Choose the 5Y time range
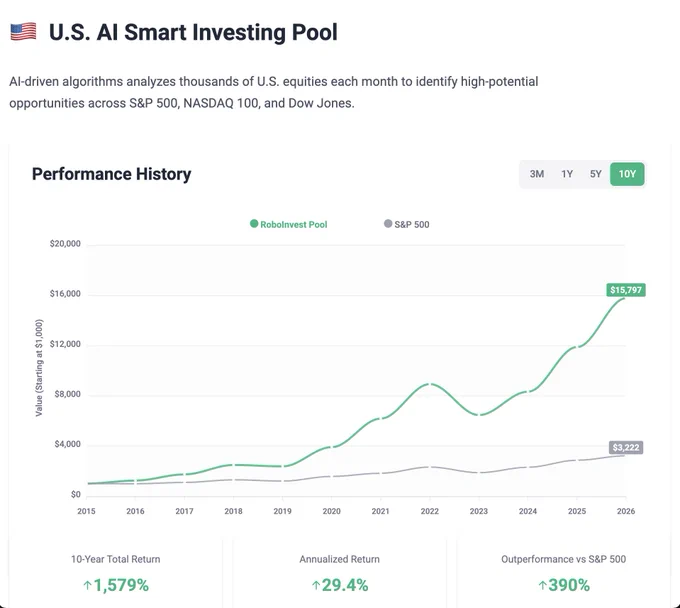Screen dimensions: 680x608 point(595,174)
